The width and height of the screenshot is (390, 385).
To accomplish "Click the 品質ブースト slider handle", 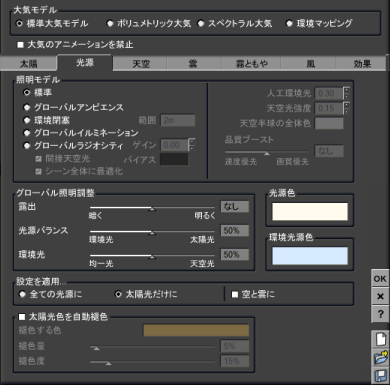I will 267,153.
